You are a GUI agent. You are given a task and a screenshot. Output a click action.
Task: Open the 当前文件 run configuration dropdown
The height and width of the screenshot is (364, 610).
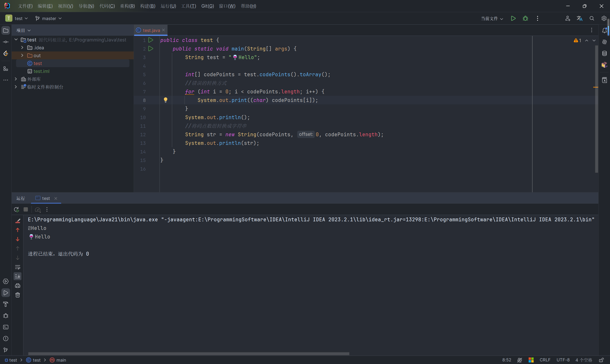coord(492,18)
